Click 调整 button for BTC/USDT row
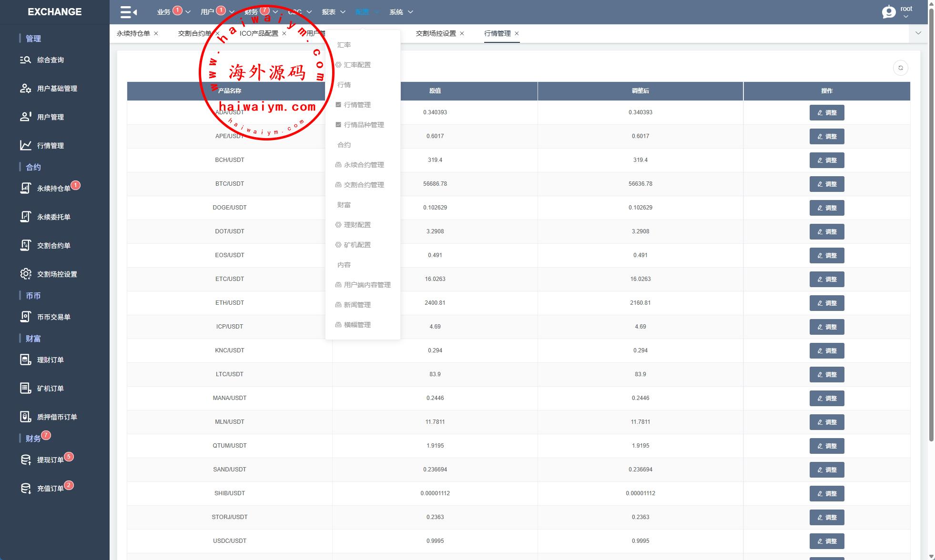Screen dimensions: 935x560 click(826, 184)
